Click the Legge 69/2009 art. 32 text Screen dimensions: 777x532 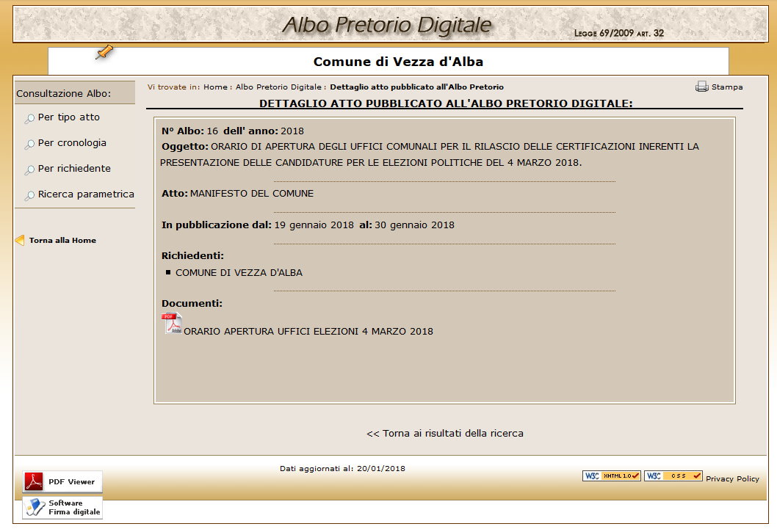point(618,33)
